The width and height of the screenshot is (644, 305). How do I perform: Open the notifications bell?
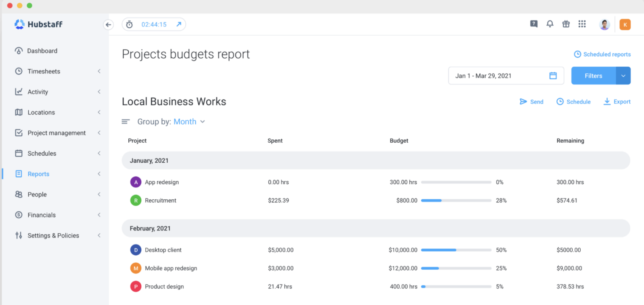(x=550, y=24)
